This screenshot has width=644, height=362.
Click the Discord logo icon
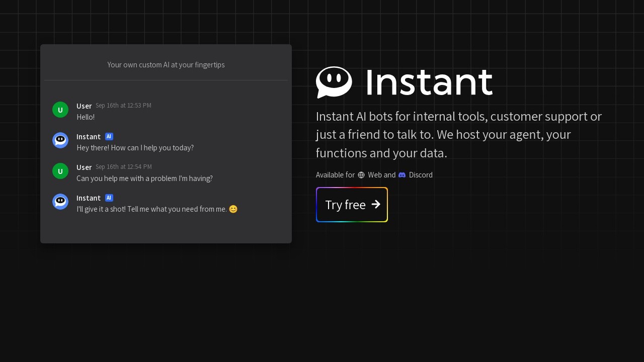(x=402, y=175)
